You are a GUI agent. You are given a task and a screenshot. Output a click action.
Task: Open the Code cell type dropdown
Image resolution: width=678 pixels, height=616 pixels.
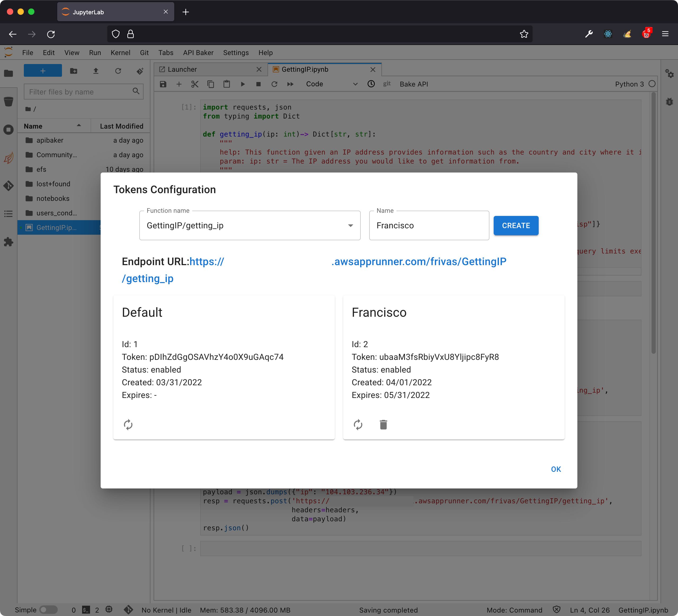coord(331,84)
